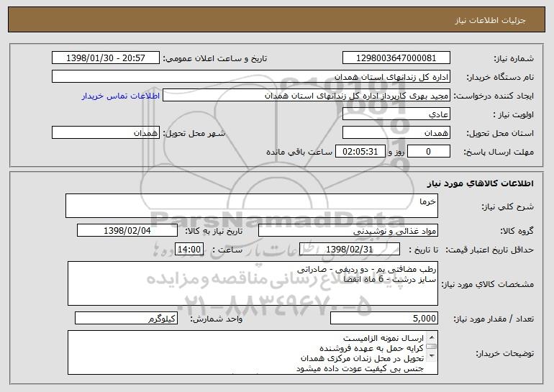The image size is (554, 392).
Task: Click the شماره نیاز field 1298003647000081
Action: (x=396, y=58)
